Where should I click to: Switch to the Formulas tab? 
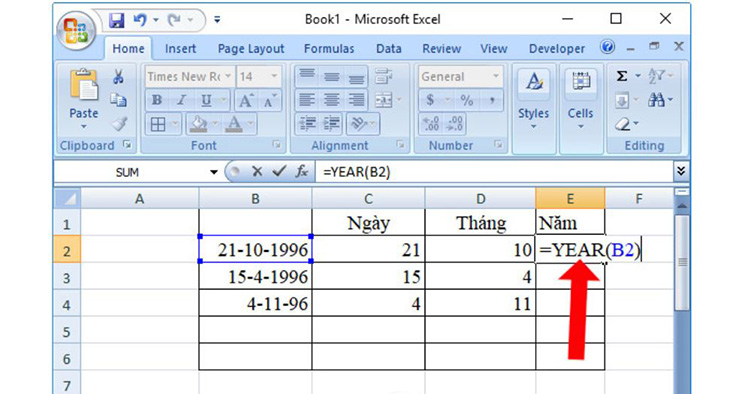pyautogui.click(x=329, y=49)
